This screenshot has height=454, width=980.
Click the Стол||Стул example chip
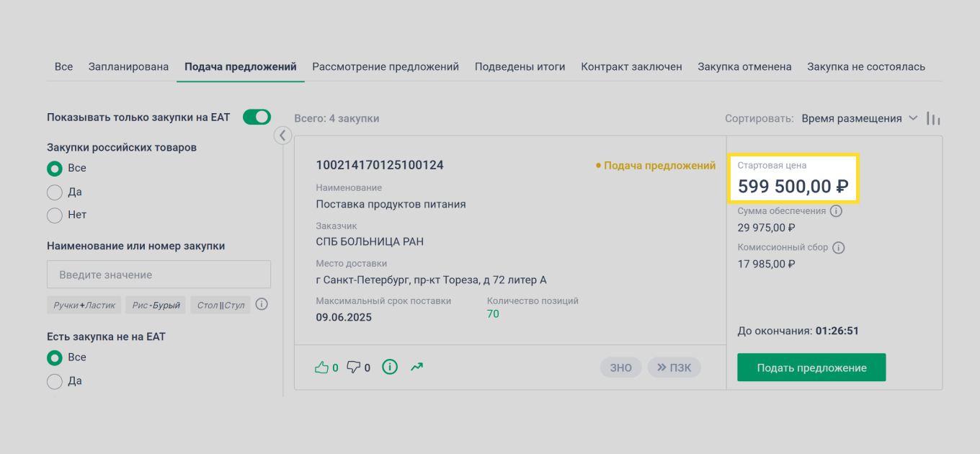[220, 305]
